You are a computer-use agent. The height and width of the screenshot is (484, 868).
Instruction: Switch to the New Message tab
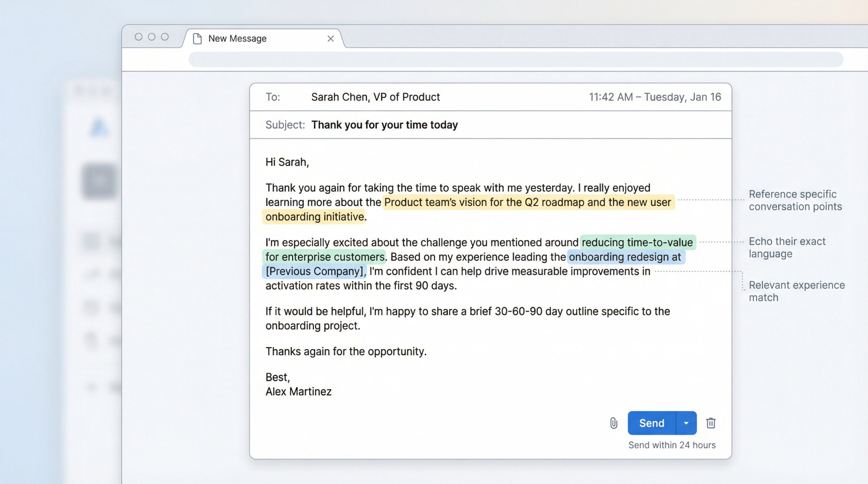(237, 38)
